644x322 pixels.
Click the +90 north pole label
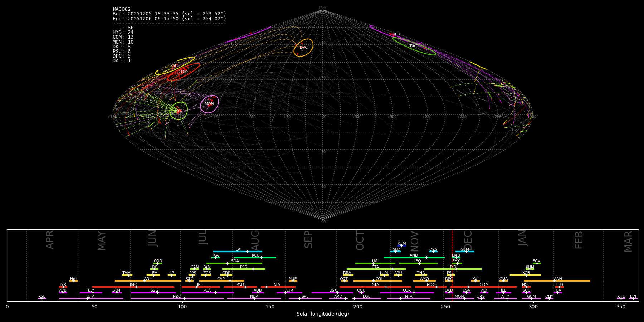tap(322, 8)
